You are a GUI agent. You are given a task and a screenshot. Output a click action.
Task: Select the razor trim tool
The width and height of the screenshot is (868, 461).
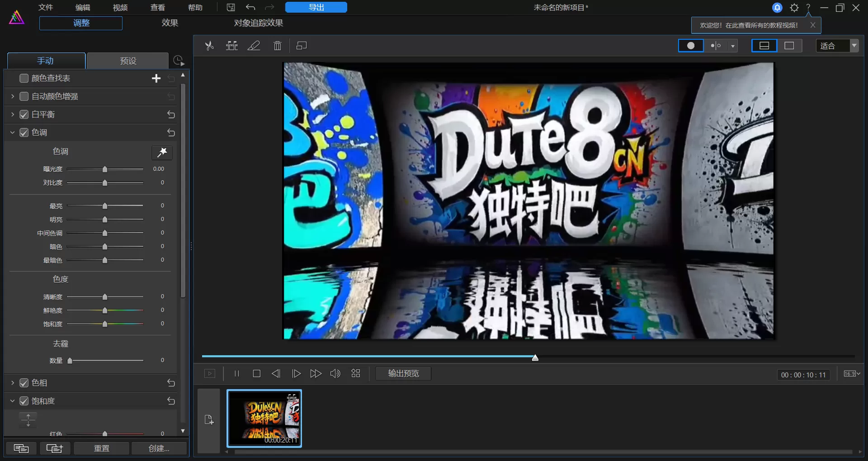click(x=254, y=45)
